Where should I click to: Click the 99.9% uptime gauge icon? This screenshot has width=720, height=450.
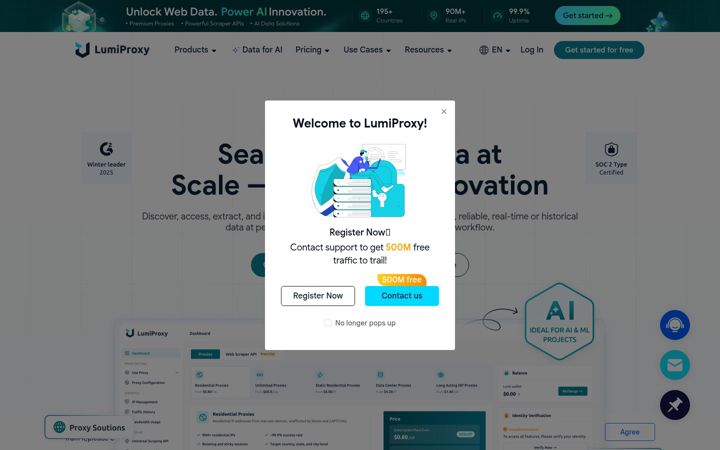[497, 16]
